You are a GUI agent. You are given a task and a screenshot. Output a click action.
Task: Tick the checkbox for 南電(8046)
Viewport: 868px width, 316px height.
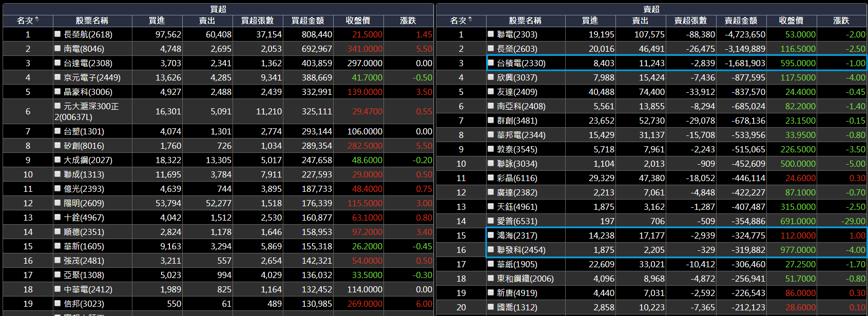point(57,49)
